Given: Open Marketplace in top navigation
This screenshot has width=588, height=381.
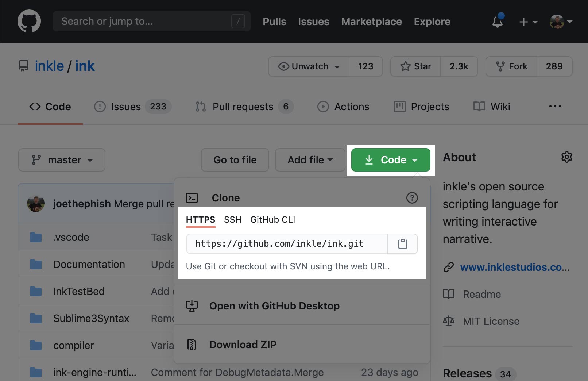Looking at the screenshot, I should click(371, 22).
